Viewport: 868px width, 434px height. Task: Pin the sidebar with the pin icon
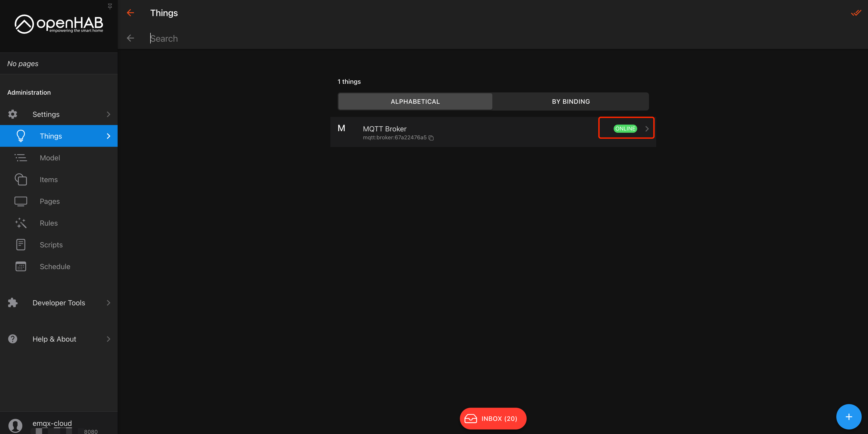pyautogui.click(x=110, y=6)
